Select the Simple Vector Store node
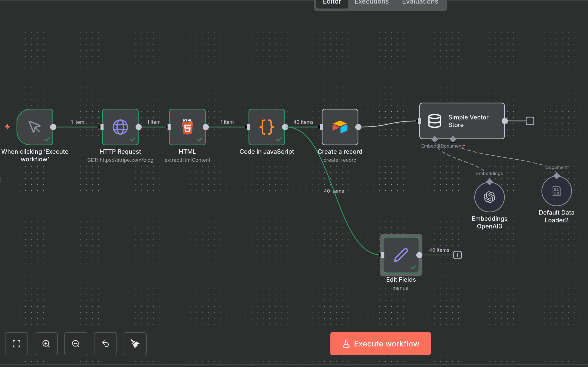 (x=462, y=121)
